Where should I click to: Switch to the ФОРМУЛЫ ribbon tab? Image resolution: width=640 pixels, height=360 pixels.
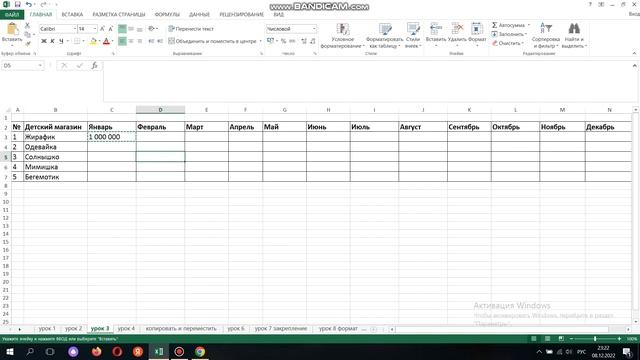point(167,15)
